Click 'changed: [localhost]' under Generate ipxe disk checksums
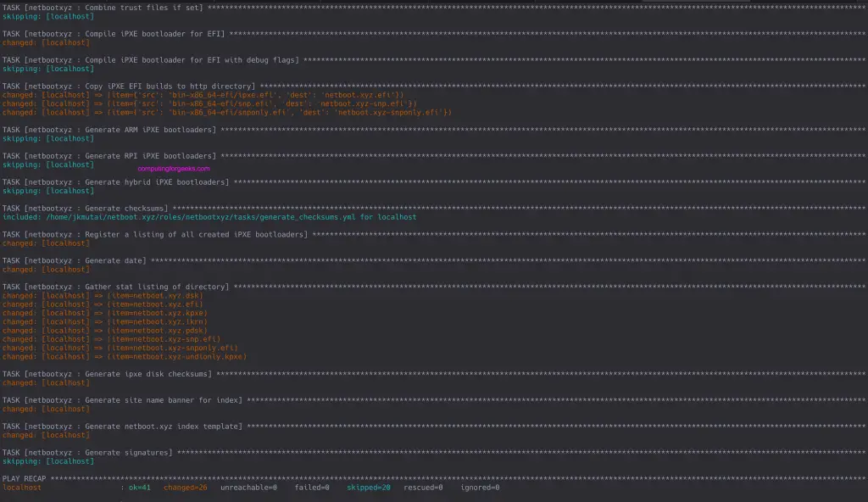 46,383
